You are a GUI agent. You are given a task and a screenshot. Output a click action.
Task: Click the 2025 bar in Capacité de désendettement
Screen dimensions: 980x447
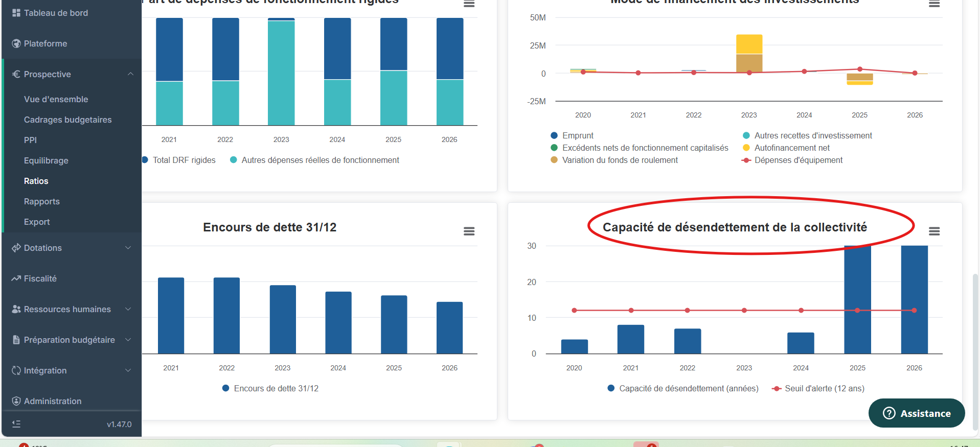pyautogui.click(x=857, y=301)
